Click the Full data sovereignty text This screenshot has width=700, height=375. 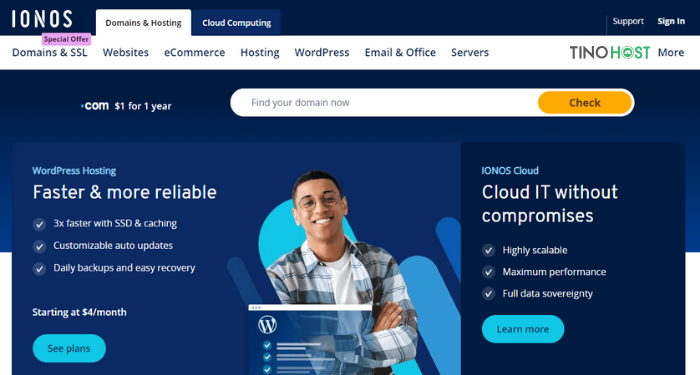coord(548,294)
